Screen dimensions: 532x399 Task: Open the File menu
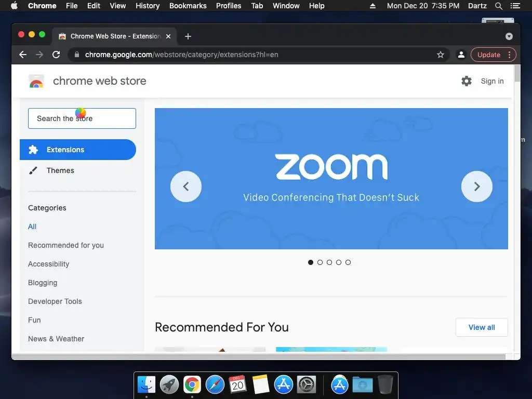(72, 6)
